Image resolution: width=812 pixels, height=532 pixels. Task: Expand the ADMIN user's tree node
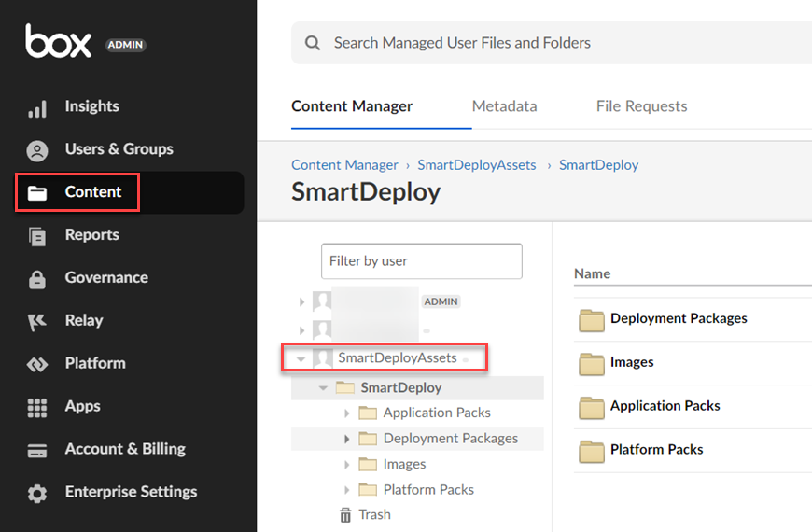301,301
